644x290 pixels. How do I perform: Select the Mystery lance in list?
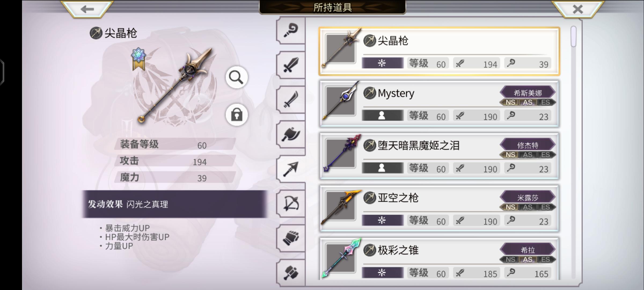[x=439, y=104]
